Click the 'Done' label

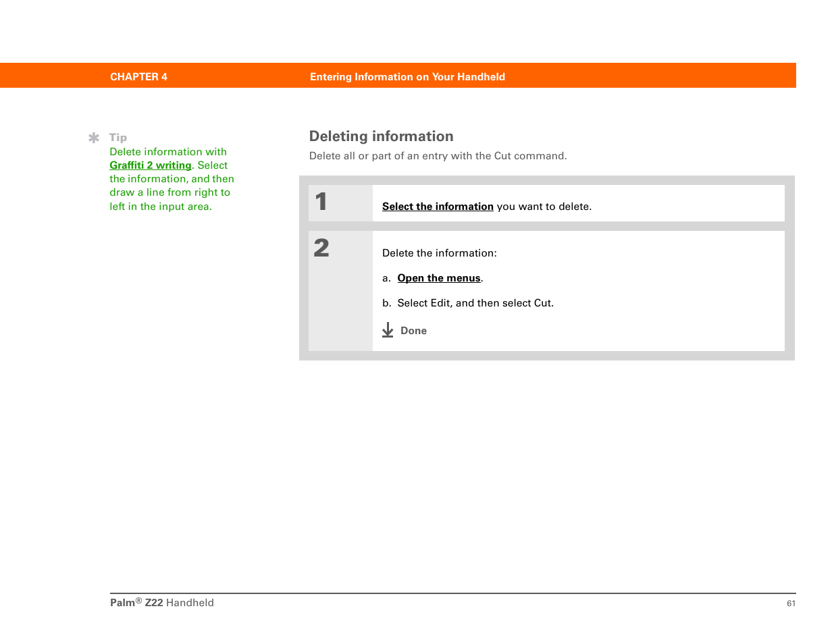click(413, 331)
